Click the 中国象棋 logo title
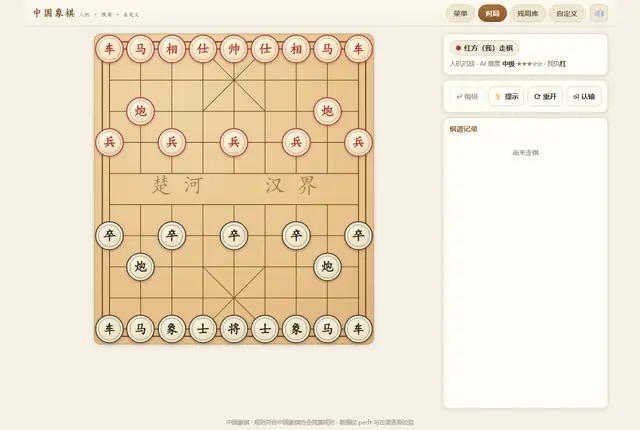This screenshot has width=640, height=430. 54,13
